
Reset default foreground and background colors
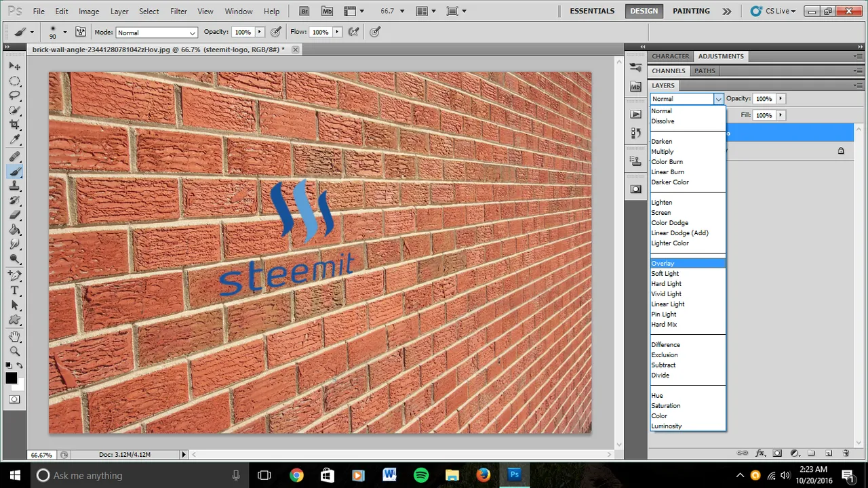coord(9,365)
